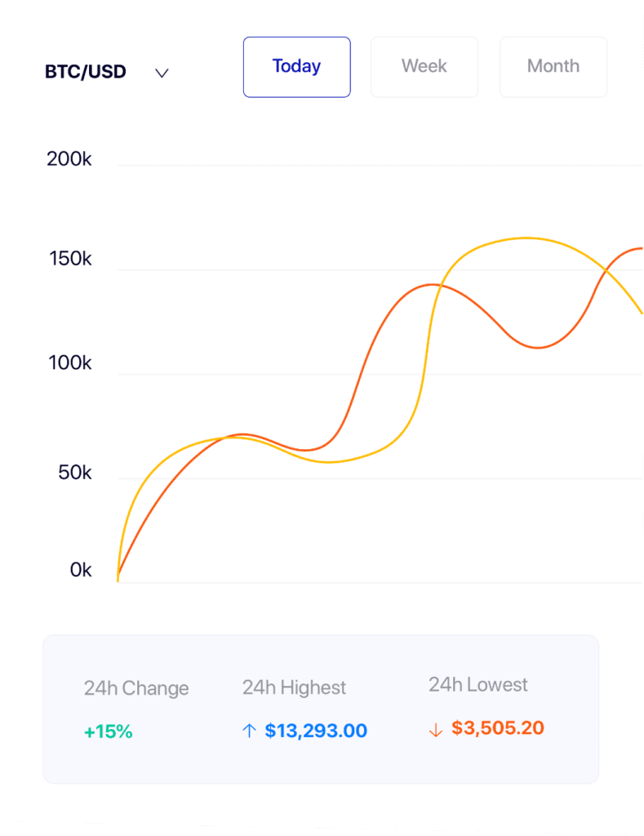Click the 24h Change label
This screenshot has height=836, width=644.
pos(136,688)
